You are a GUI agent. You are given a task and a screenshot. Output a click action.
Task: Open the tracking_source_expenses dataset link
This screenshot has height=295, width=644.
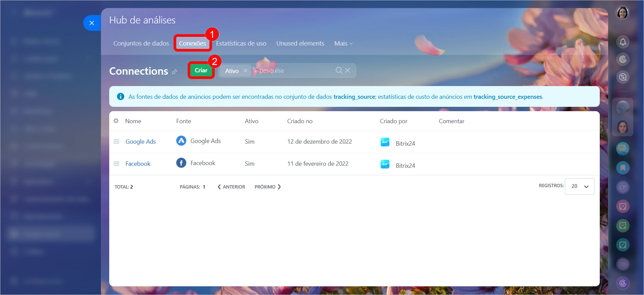(508, 97)
